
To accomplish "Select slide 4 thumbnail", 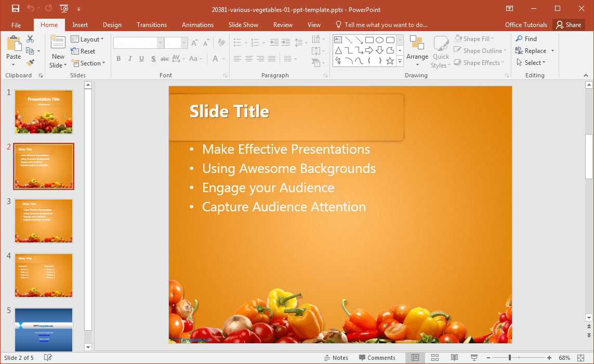I will 44,275.
